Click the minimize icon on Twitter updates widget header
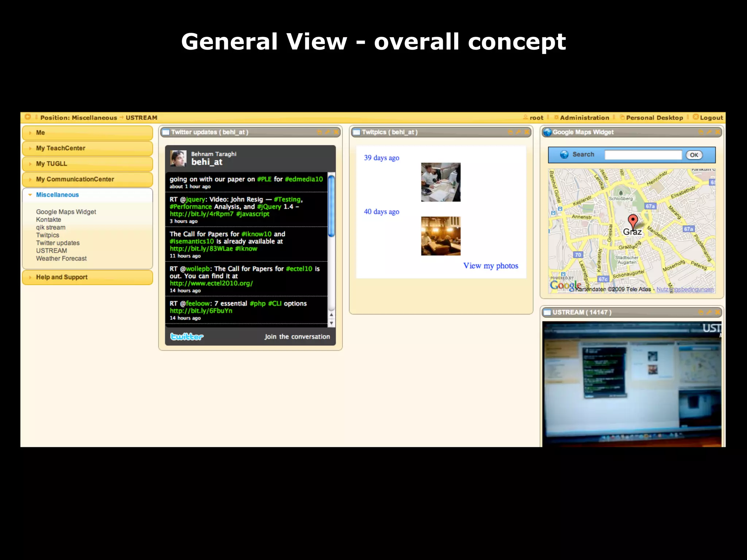Viewport: 747px width, 560px height. pos(320,132)
